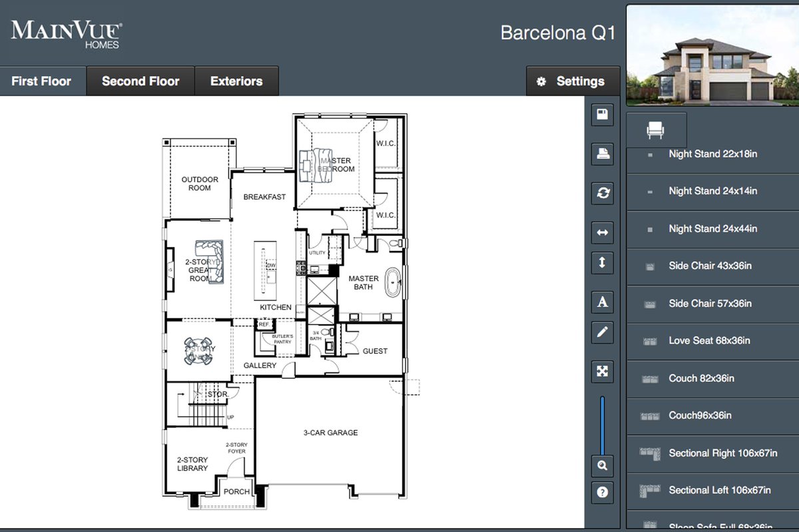Select the First Floor tab
The width and height of the screenshot is (799, 532).
41,81
